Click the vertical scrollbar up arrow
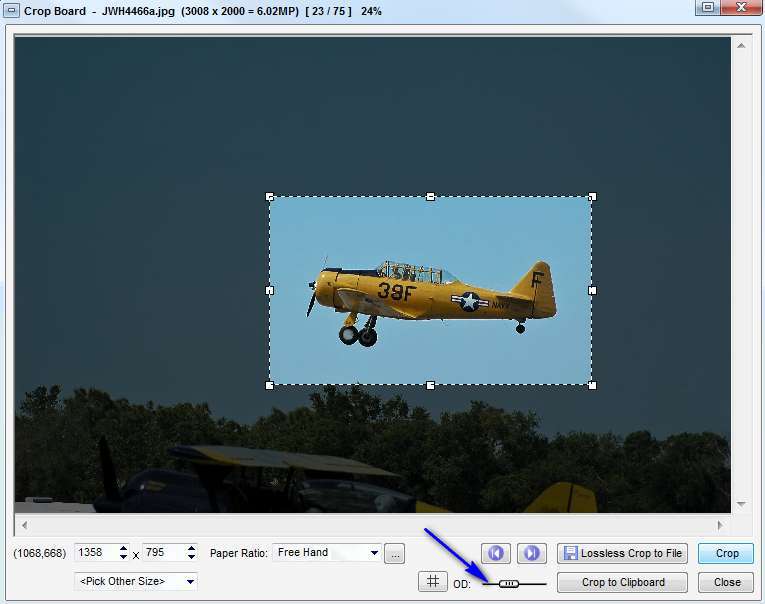 coord(741,45)
